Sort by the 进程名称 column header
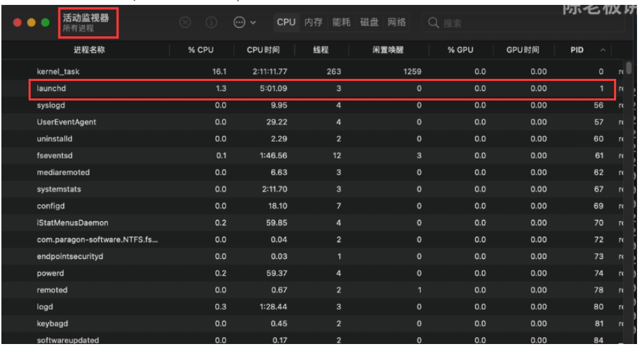644x351 pixels. pyautogui.click(x=89, y=50)
